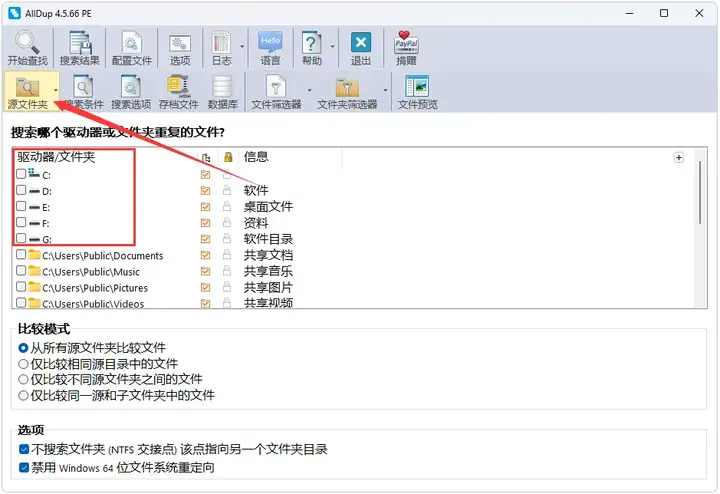Screen dimensions: 720x494
Task: Toggle 不搜索文件夹 NTFS 交接点 checkbox
Action: 24,449
